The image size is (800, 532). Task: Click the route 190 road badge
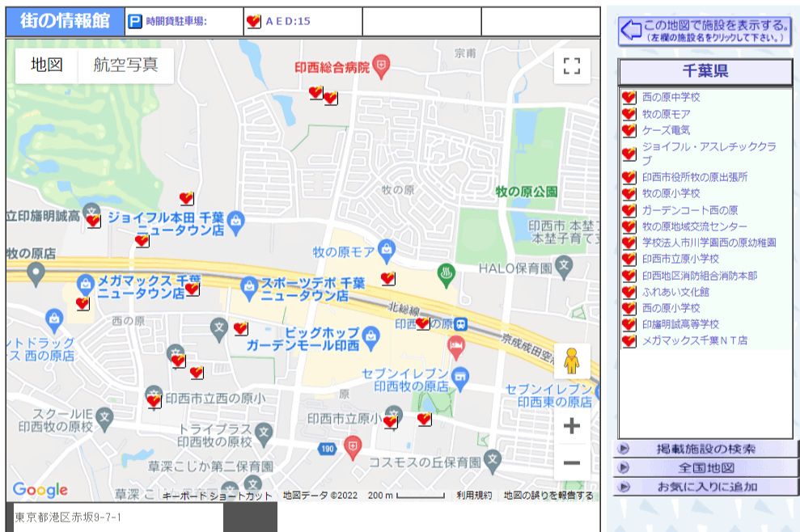pos(327,449)
